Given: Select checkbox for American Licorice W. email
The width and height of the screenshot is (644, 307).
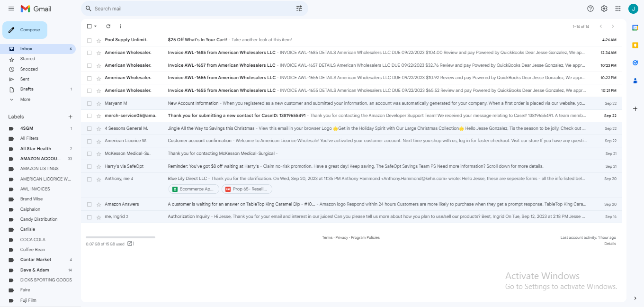Looking at the screenshot, I should (x=89, y=141).
